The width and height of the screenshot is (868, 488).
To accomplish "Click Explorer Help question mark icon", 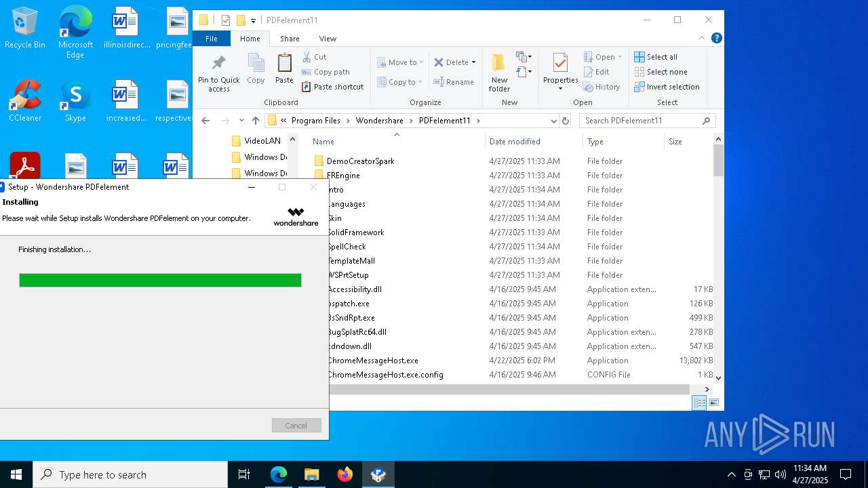I will pyautogui.click(x=716, y=38).
